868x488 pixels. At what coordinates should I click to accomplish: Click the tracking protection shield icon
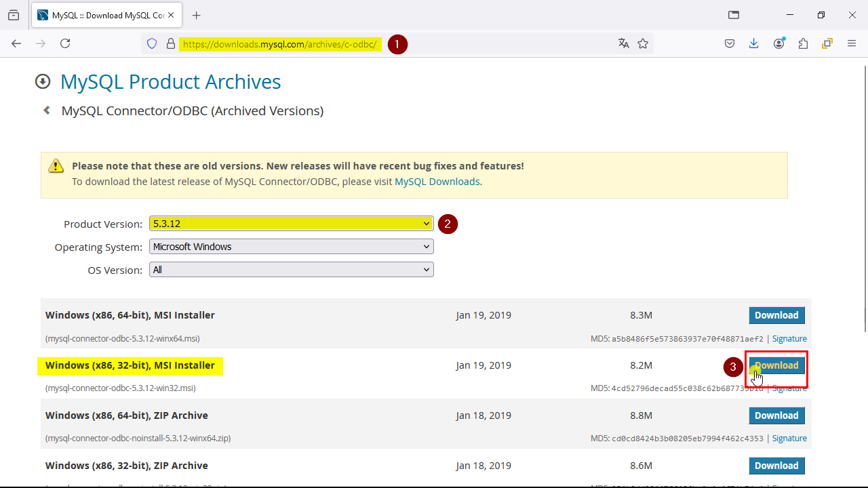(x=152, y=43)
